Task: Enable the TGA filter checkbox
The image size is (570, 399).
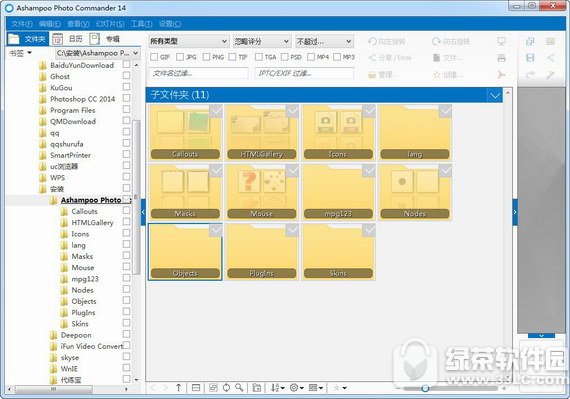Action: pos(259,57)
